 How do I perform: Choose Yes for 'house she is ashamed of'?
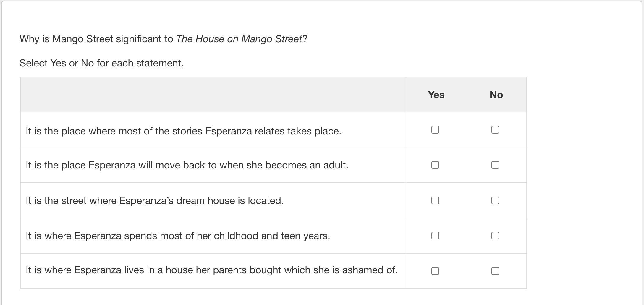pos(435,271)
